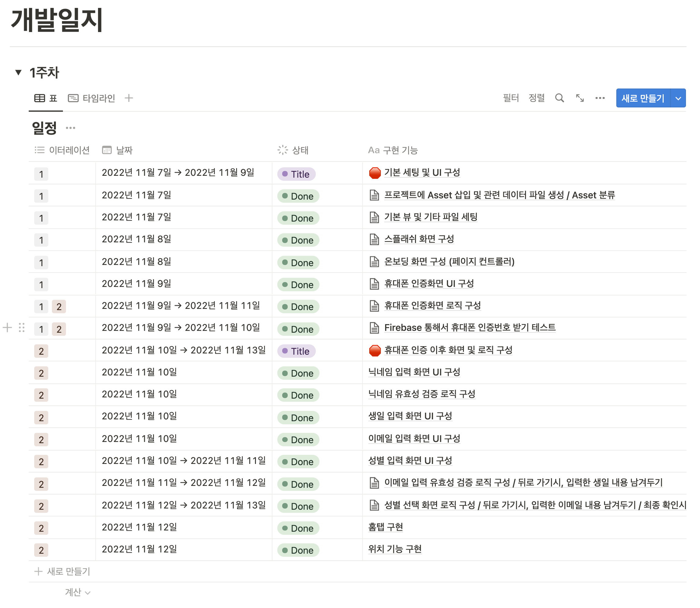
Task: Click the plus icon to add view
Action: [x=129, y=98]
